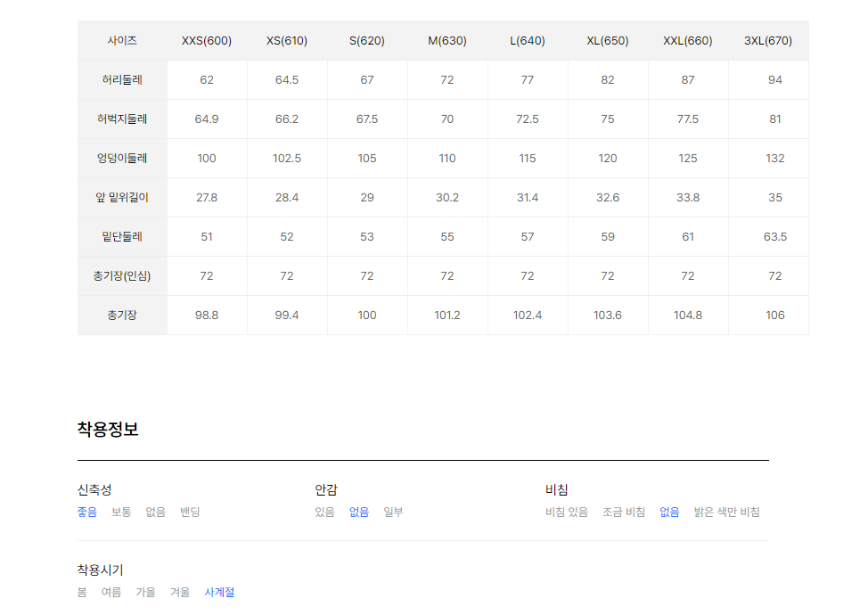Pick 밝은 색만 비침 option
This screenshot has height=615, width=868.
click(x=727, y=512)
